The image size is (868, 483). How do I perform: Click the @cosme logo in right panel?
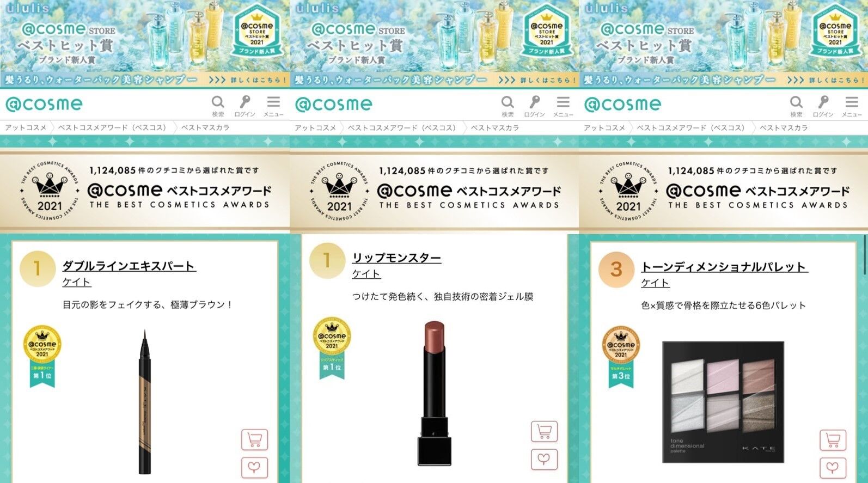click(x=623, y=104)
